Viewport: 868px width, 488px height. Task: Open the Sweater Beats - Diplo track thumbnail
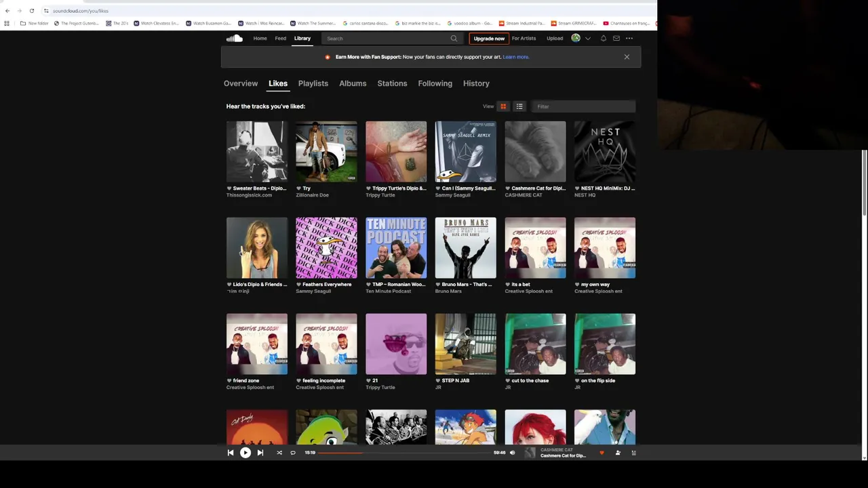click(257, 152)
